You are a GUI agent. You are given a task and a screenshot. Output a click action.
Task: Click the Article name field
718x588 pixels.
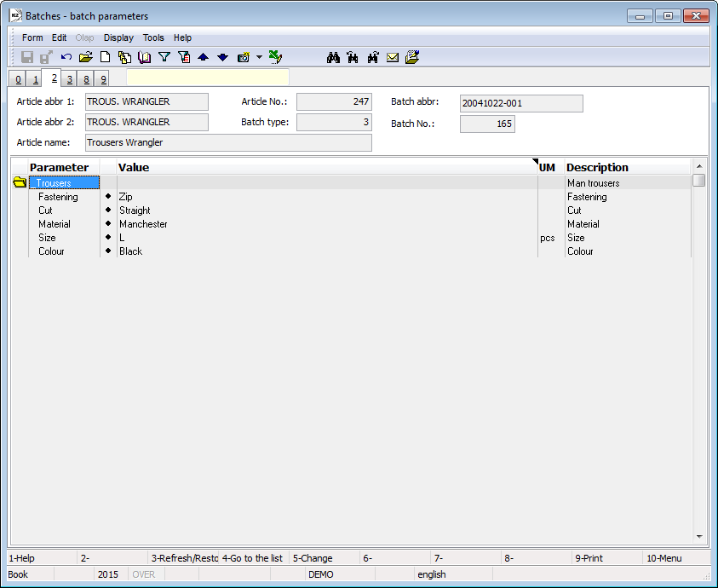[x=228, y=142]
